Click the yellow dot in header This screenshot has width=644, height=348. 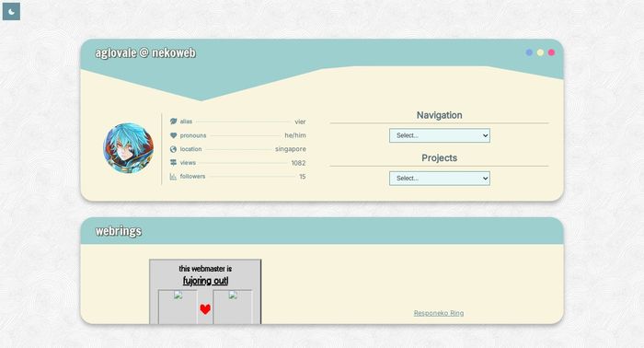(540, 52)
